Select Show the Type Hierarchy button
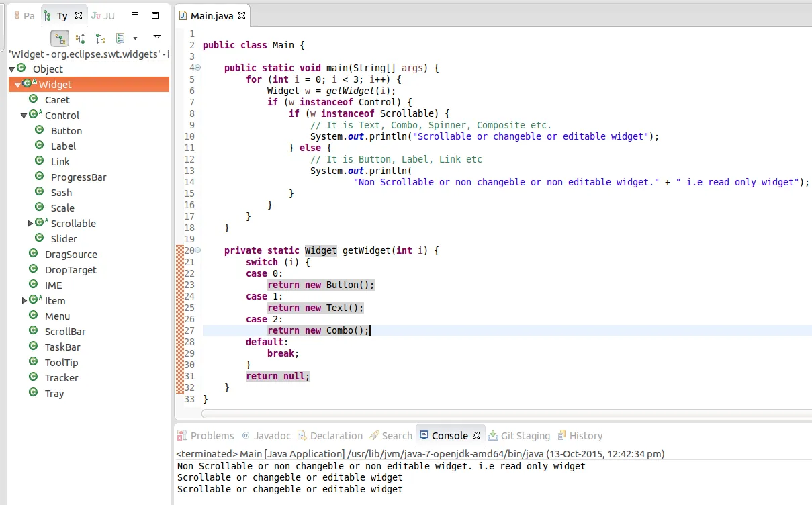Viewport: 812px width, 505px height. coord(60,38)
